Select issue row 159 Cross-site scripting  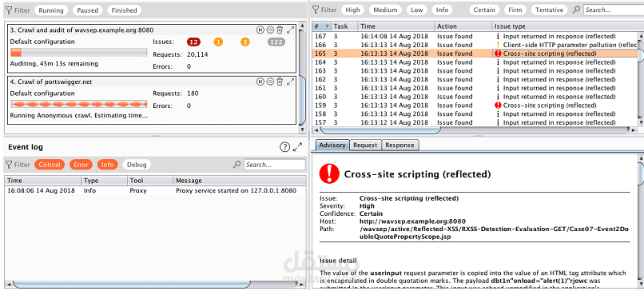[475, 106]
